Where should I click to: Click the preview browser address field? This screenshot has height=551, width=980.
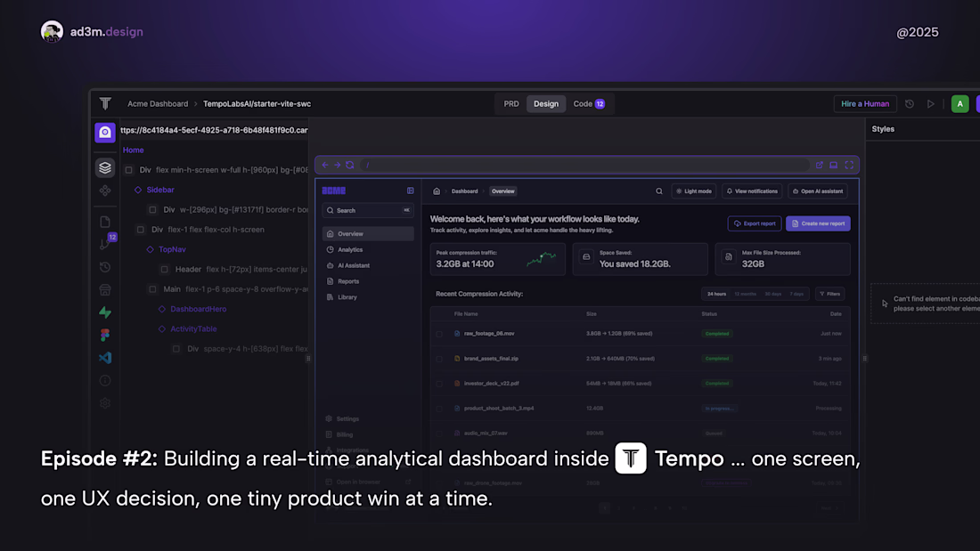[585, 165]
